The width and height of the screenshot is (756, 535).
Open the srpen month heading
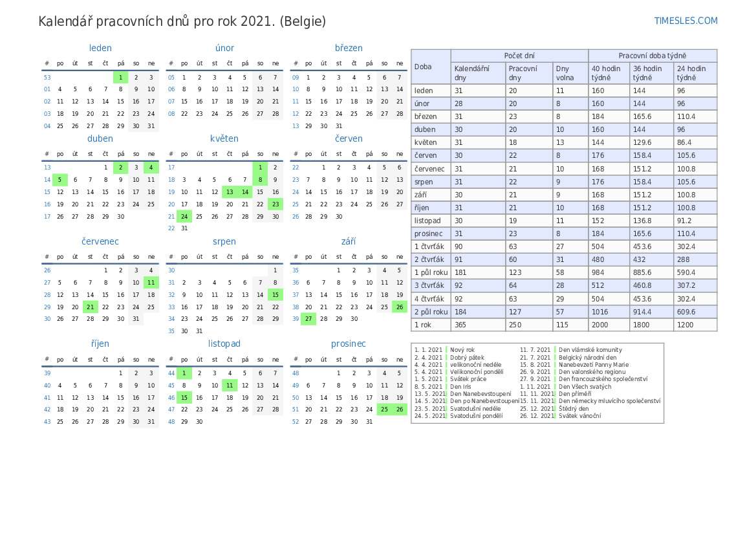coord(224,241)
